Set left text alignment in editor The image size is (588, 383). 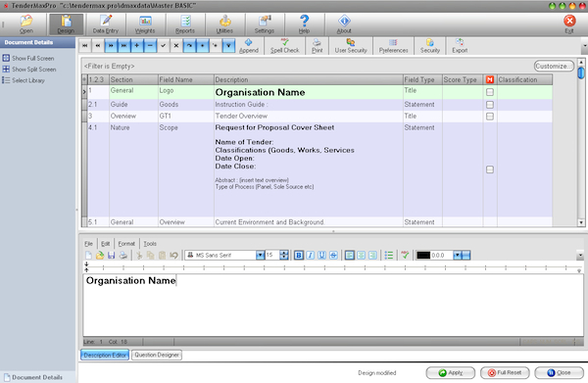pyautogui.click(x=350, y=256)
